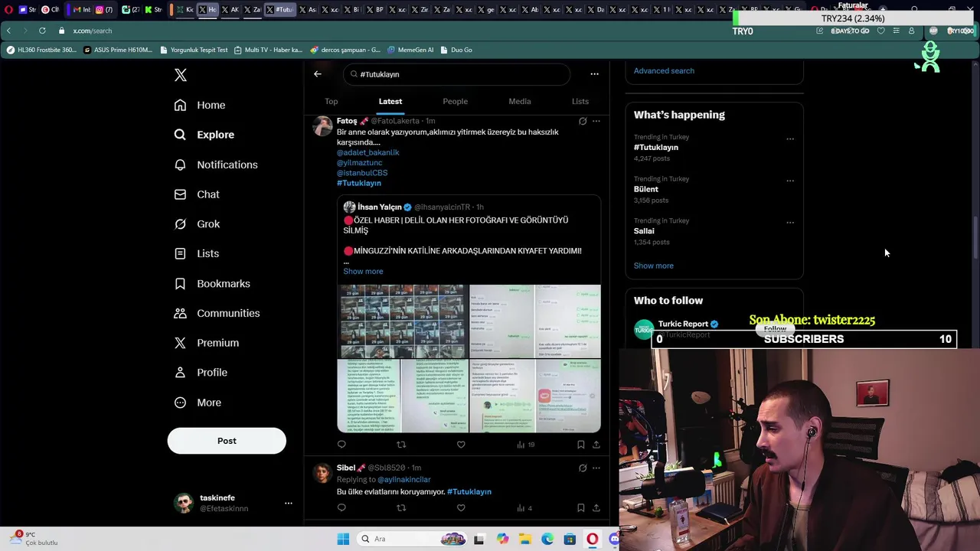
Task: Open @istanbulCBS mention link
Action: 362,173
